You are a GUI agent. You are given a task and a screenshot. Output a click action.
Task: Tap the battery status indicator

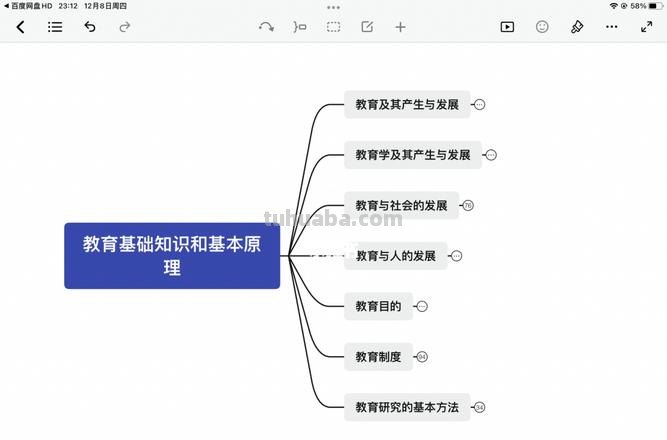point(656,6)
